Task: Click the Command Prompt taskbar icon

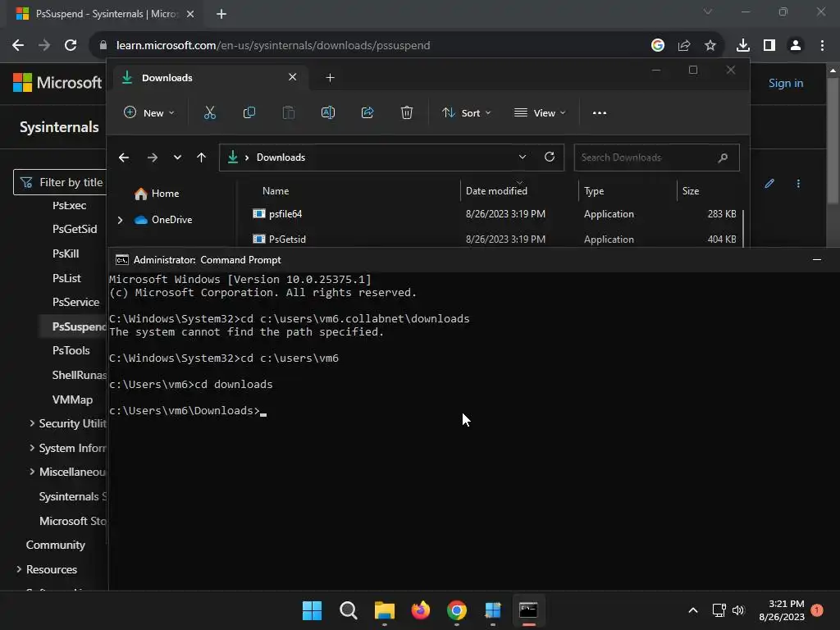Action: pos(528,610)
